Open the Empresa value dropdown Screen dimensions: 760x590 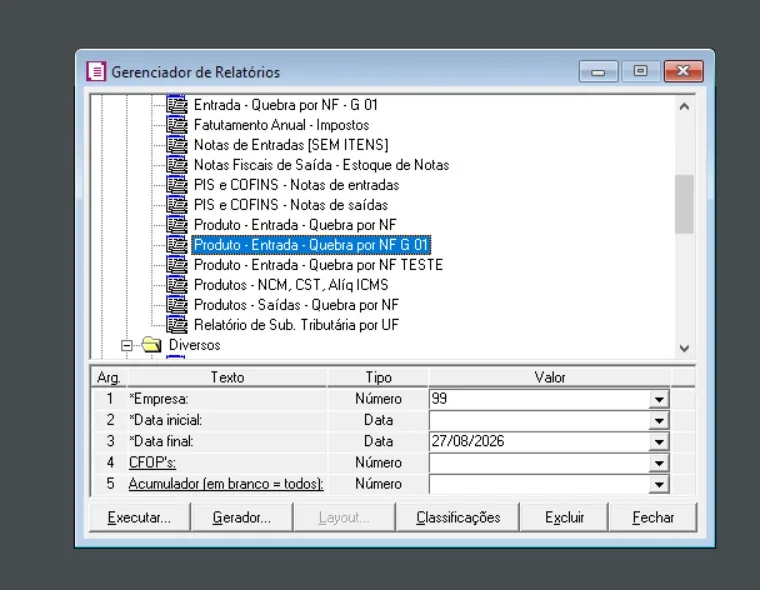point(659,399)
